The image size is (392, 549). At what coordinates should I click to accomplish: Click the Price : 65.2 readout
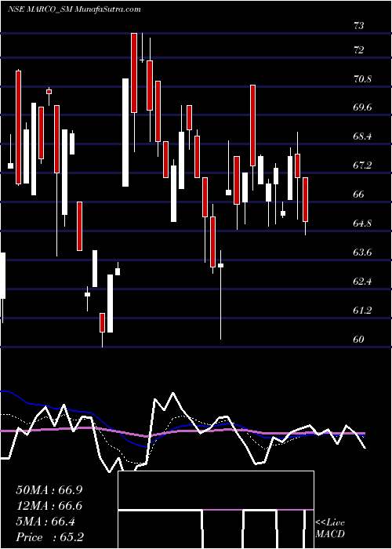pyautogui.click(x=50, y=537)
